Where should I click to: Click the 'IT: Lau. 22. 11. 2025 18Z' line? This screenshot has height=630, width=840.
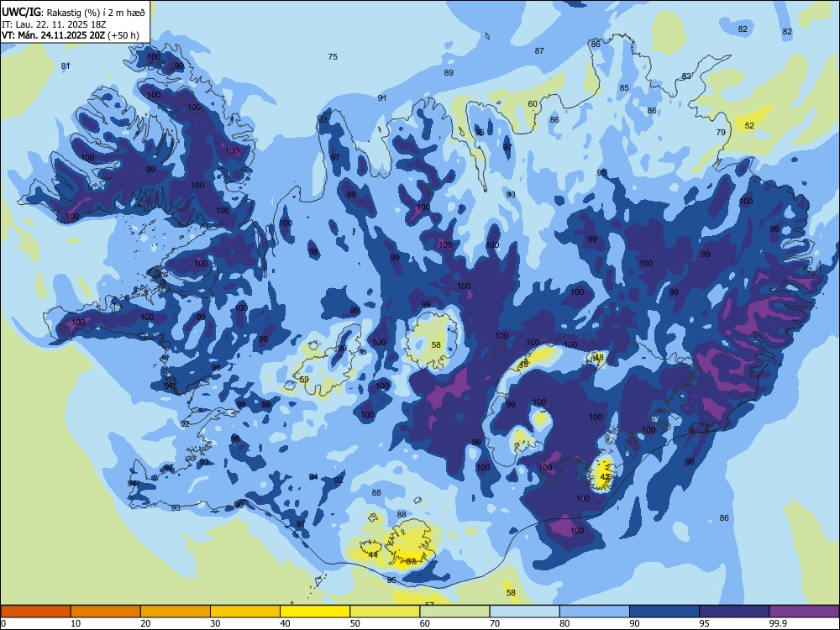coord(53,24)
